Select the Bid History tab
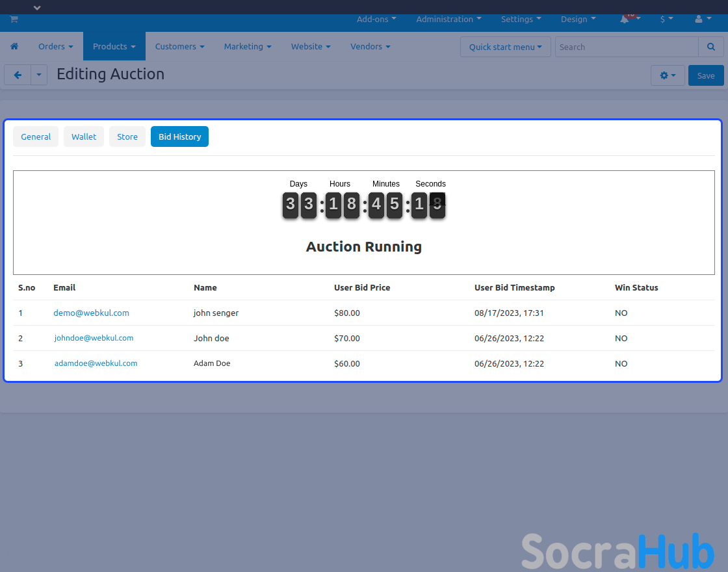Screen dimensions: 728x572 point(179,136)
